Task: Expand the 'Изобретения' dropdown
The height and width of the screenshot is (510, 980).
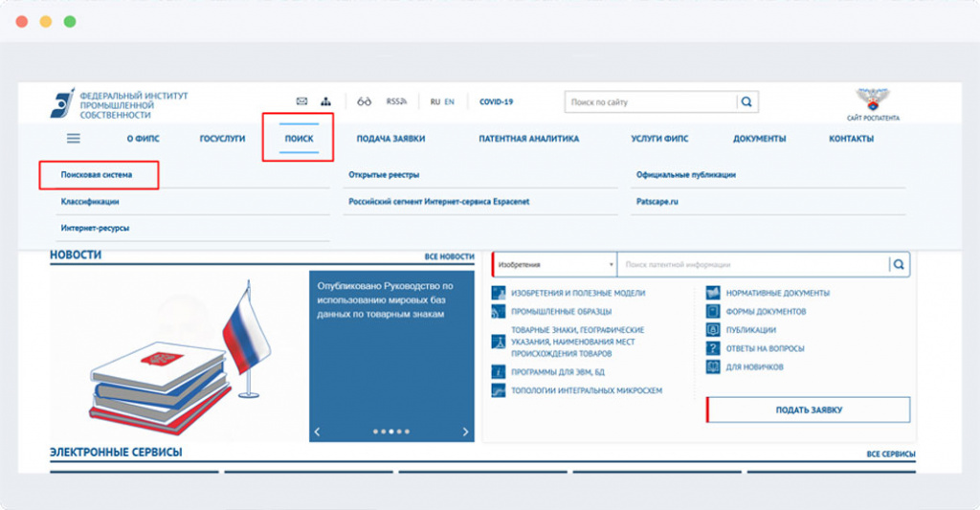Action: (x=555, y=265)
